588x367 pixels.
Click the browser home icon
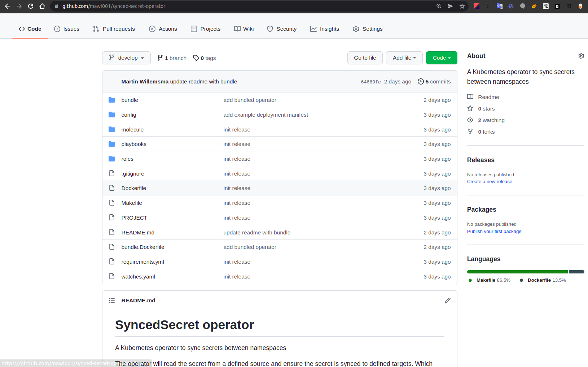tap(42, 6)
